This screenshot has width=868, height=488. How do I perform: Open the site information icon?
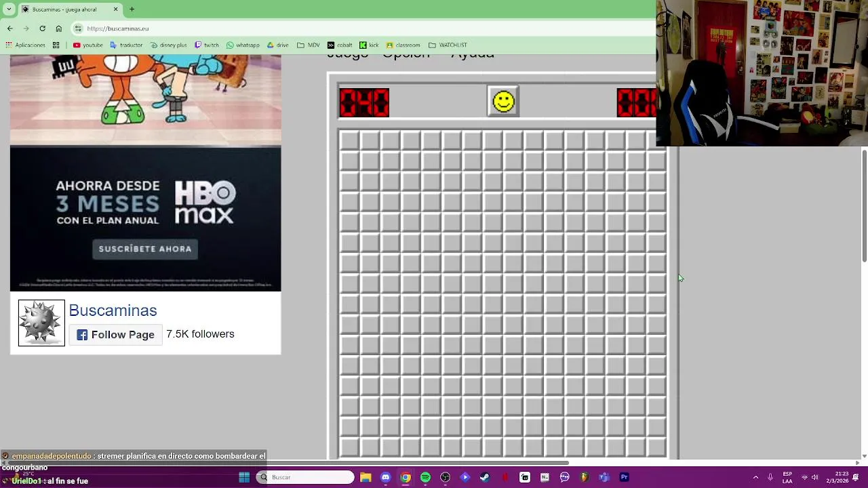point(78,28)
